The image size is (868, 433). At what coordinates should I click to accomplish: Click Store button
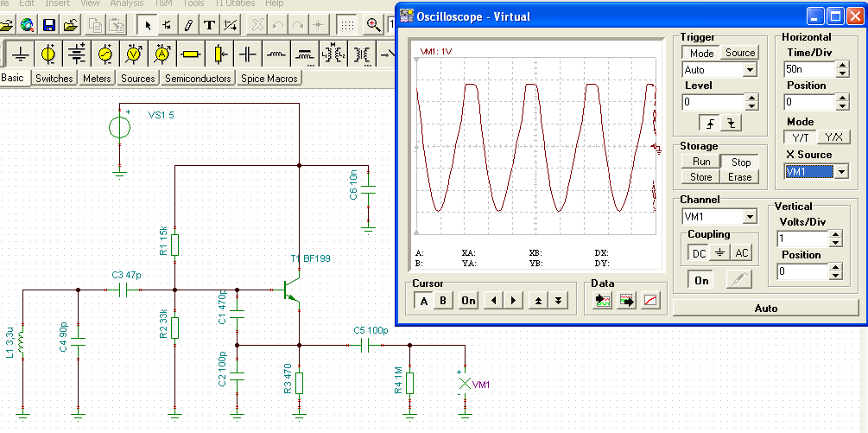pos(700,177)
